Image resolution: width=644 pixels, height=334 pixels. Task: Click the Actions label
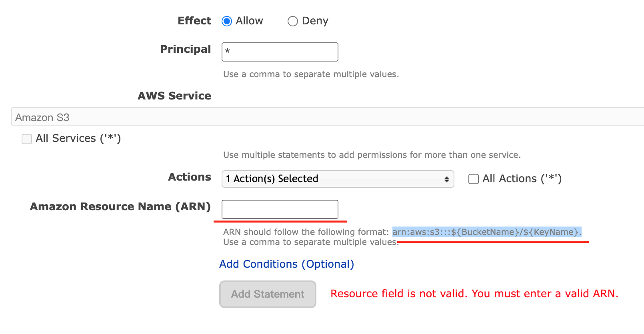tap(190, 177)
